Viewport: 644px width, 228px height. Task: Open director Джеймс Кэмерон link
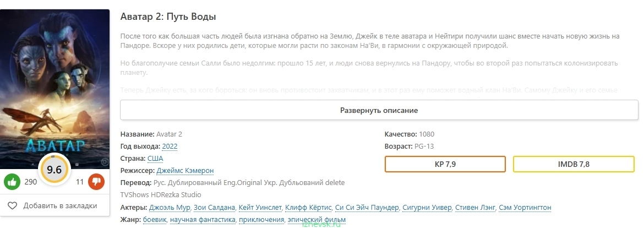tap(185, 171)
